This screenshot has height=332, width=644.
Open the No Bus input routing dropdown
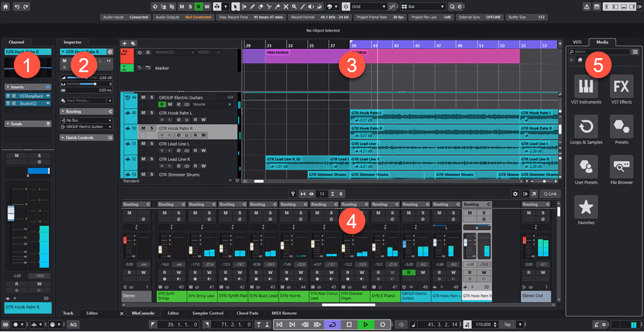pos(87,120)
